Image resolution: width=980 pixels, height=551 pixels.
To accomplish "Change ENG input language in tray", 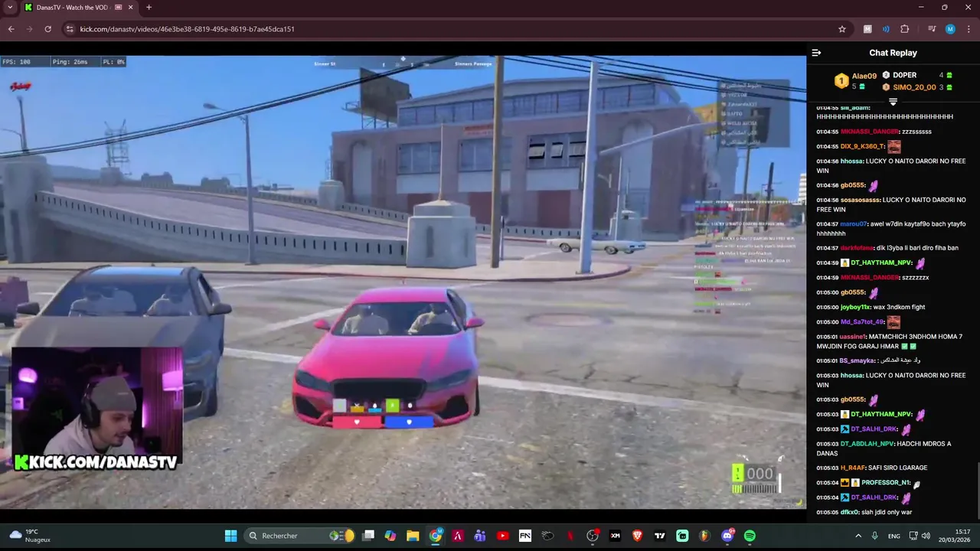I will (893, 536).
